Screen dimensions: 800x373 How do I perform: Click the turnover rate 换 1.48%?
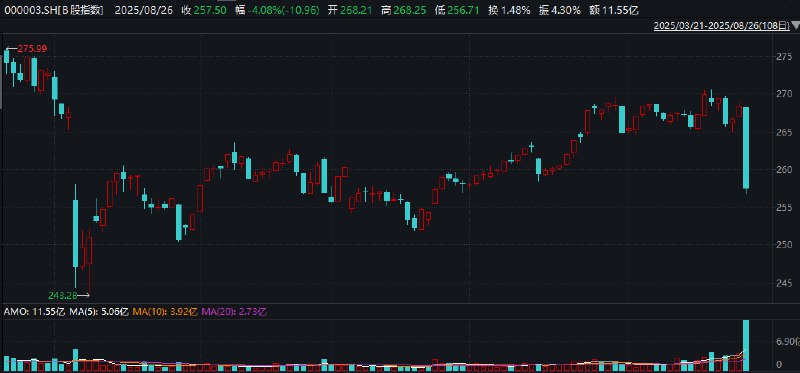pyautogui.click(x=509, y=10)
